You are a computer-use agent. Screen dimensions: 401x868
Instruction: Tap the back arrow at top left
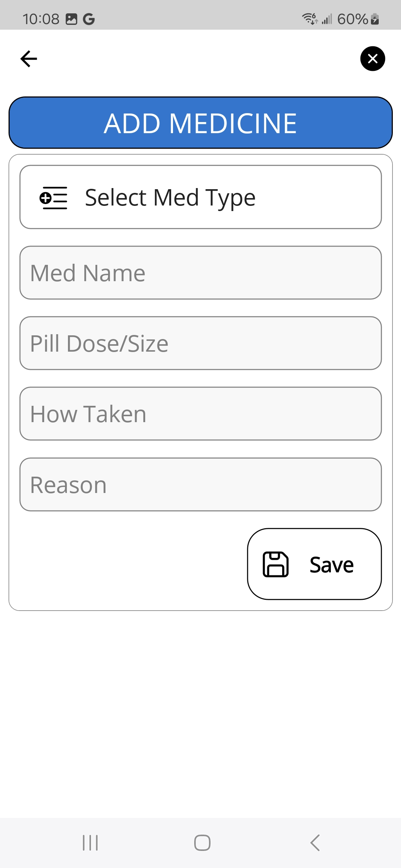coord(29,59)
